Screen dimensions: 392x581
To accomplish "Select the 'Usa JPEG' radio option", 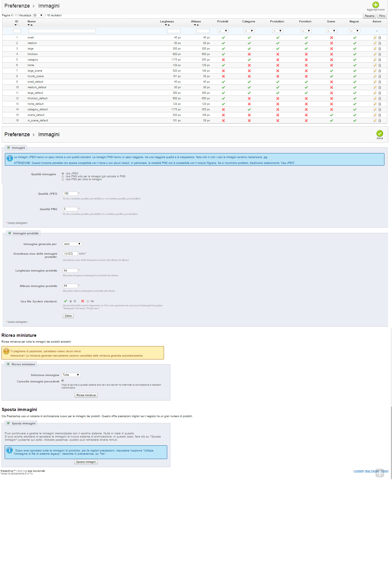I will coord(63,173).
